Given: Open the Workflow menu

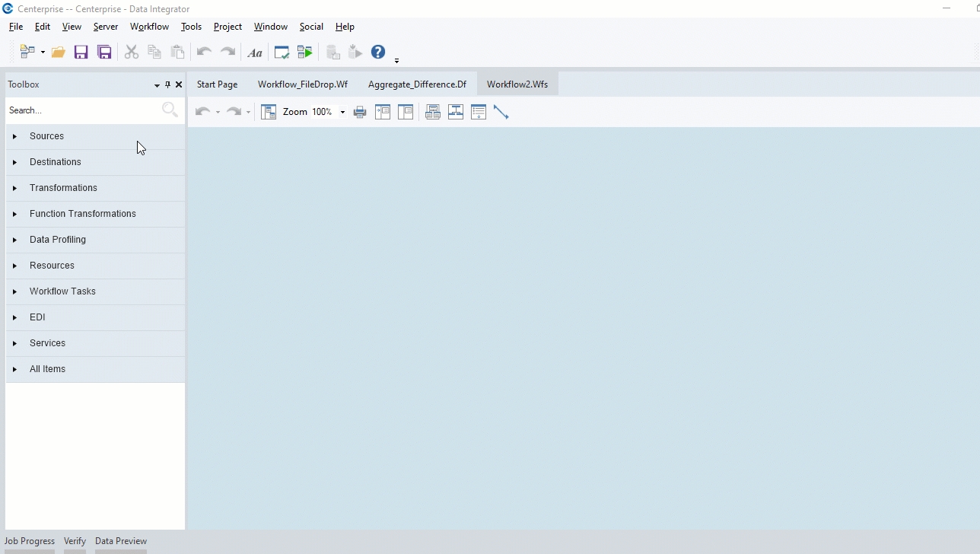Looking at the screenshot, I should pos(149,27).
